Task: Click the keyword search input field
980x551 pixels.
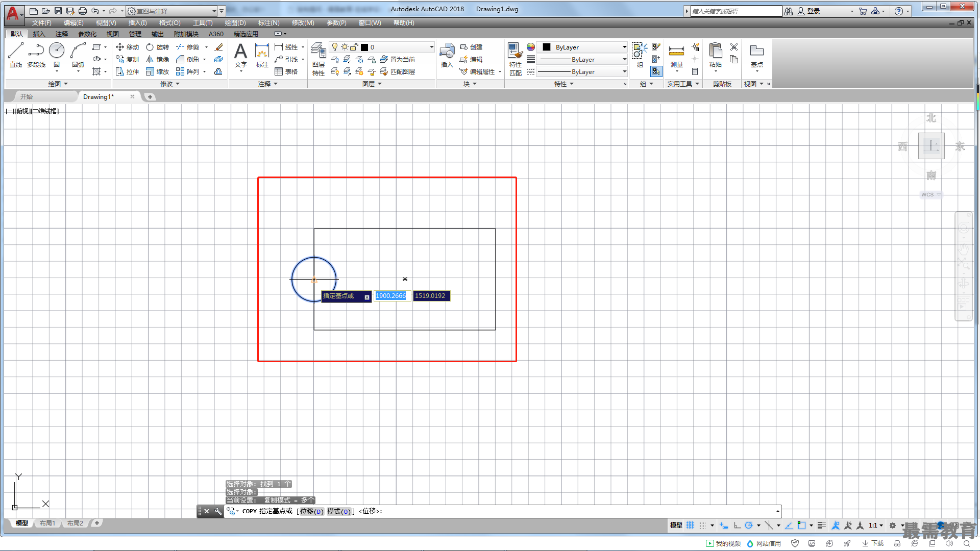Action: click(736, 11)
